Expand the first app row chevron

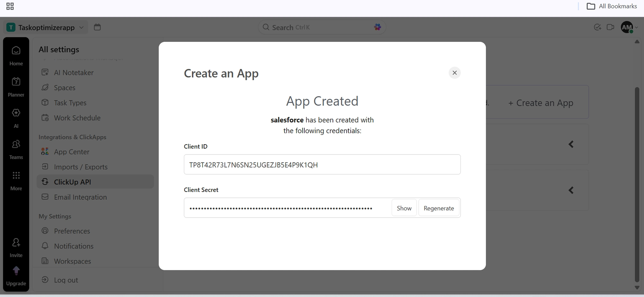tap(571, 144)
